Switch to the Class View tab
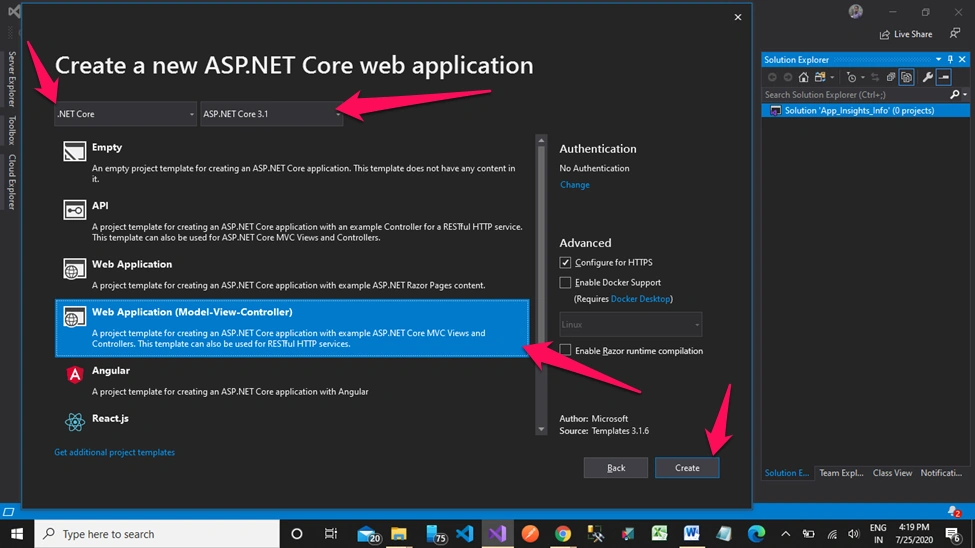The width and height of the screenshot is (975, 548). [x=892, y=473]
